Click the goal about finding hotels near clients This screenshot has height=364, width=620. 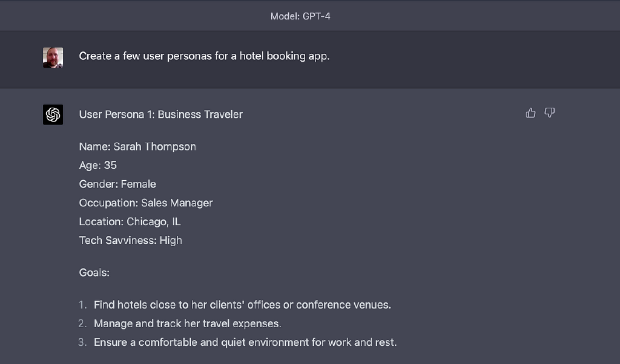(x=242, y=305)
